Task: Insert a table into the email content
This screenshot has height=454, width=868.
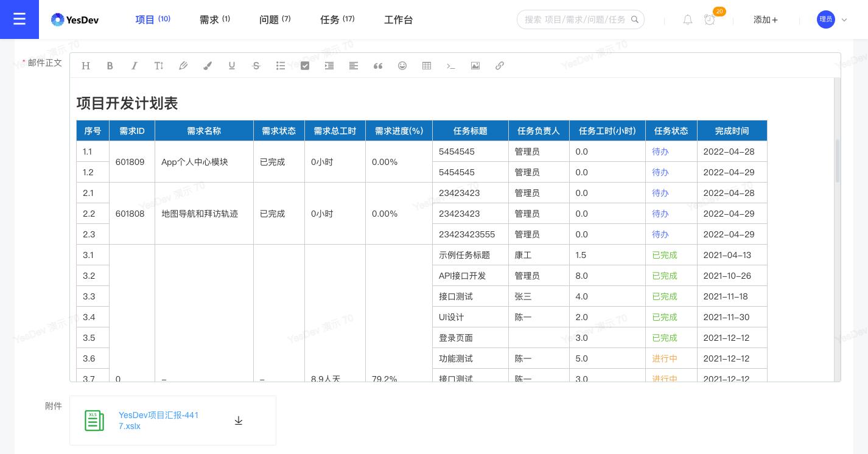Action: pos(427,65)
